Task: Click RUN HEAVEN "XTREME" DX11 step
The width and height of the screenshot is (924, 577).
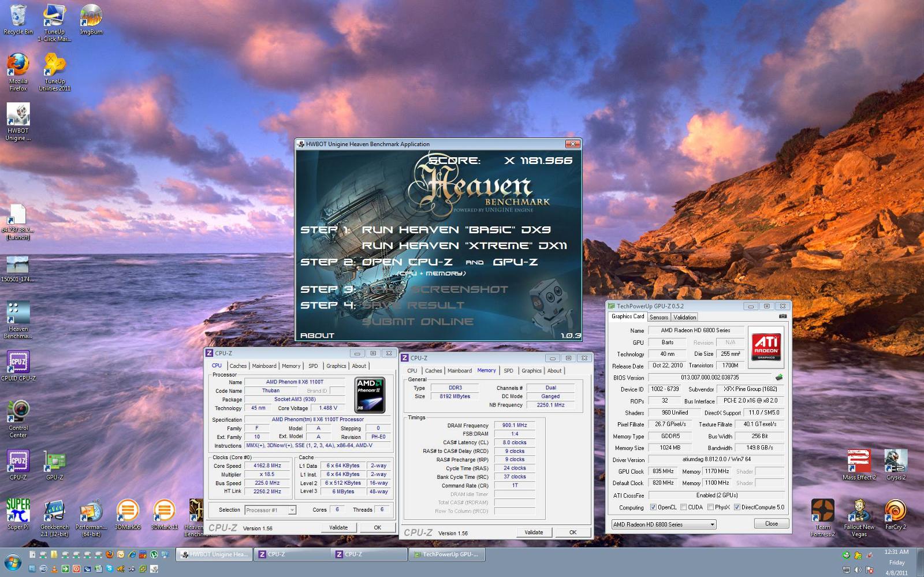Action: click(x=464, y=245)
